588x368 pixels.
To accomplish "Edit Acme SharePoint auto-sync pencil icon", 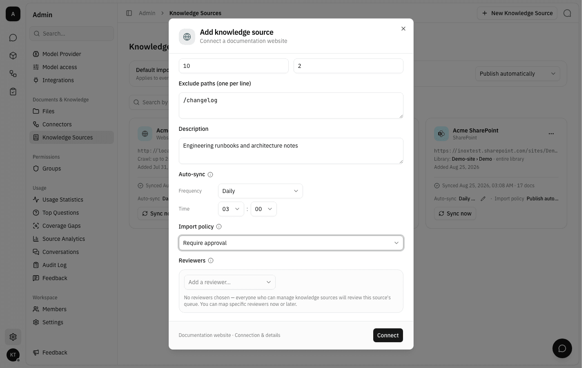I will pos(483,199).
